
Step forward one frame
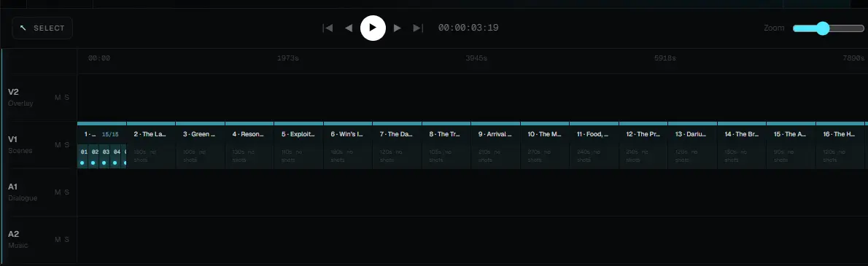click(x=397, y=28)
